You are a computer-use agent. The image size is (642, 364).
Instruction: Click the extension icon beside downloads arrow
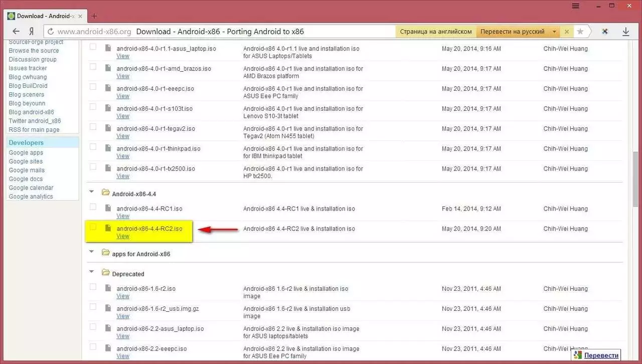(x=605, y=31)
